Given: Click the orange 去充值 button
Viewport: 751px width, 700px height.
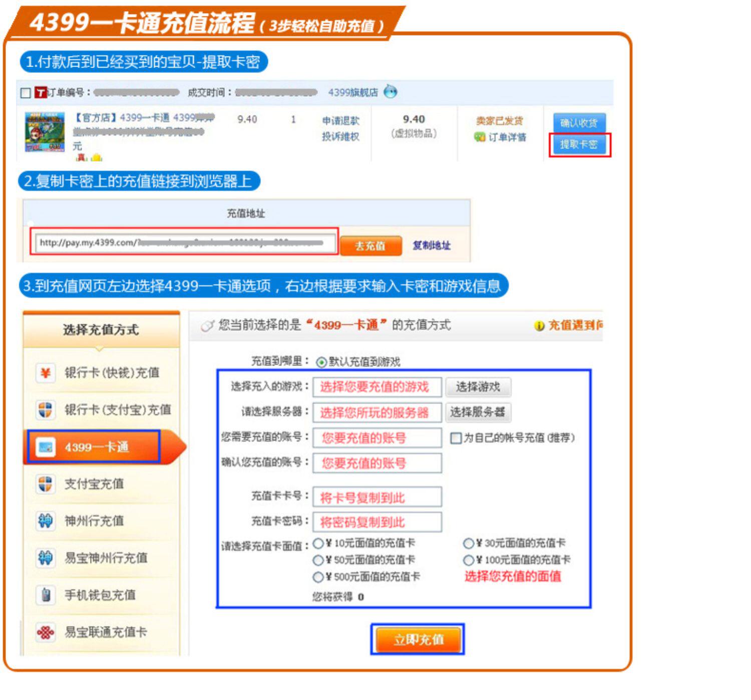Looking at the screenshot, I should click(x=370, y=246).
